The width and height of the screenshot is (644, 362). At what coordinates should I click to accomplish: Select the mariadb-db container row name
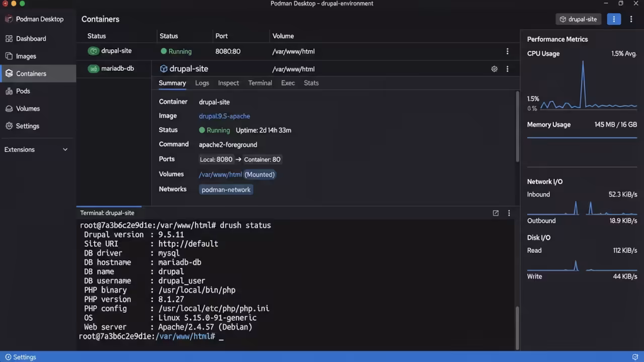(117, 68)
